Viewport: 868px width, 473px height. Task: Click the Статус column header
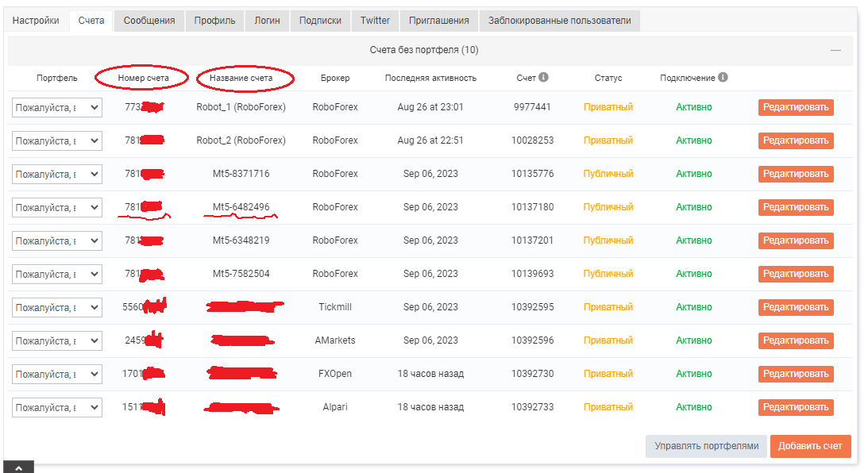pos(608,78)
